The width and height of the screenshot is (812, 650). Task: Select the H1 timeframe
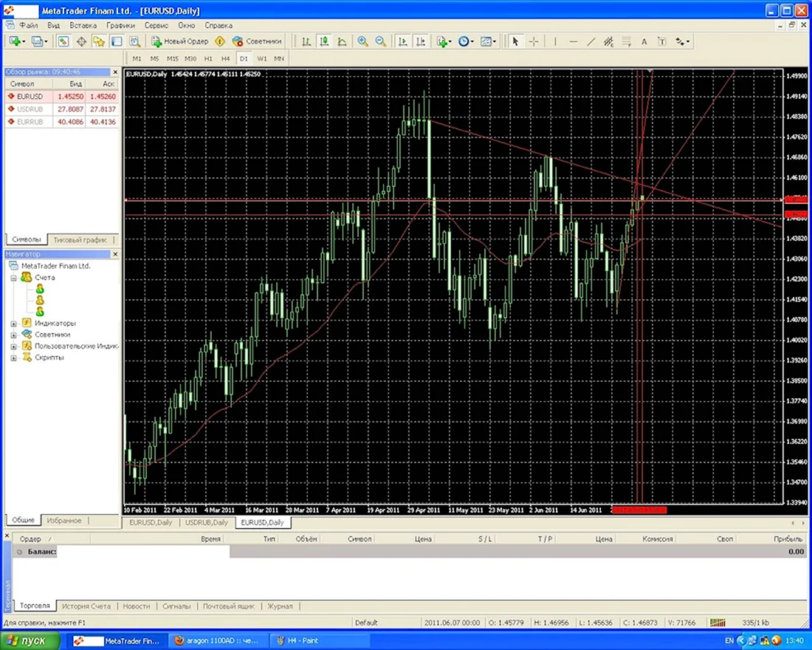pyautogui.click(x=208, y=58)
